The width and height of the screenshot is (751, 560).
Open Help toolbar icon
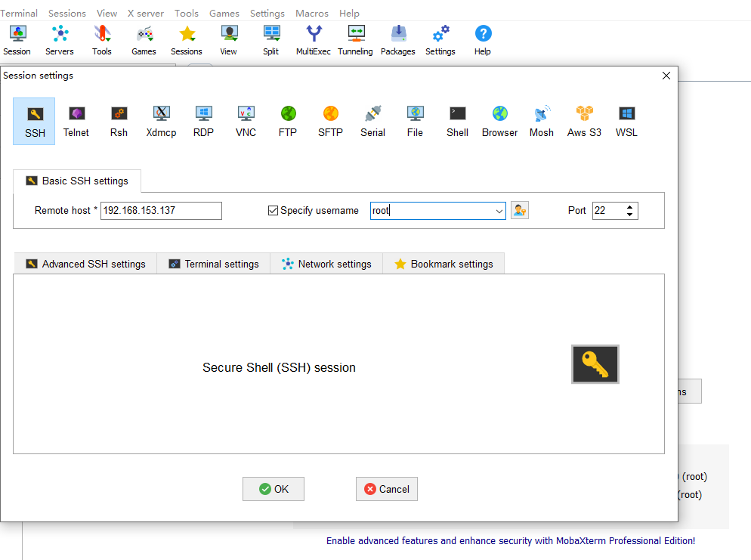[x=483, y=40]
